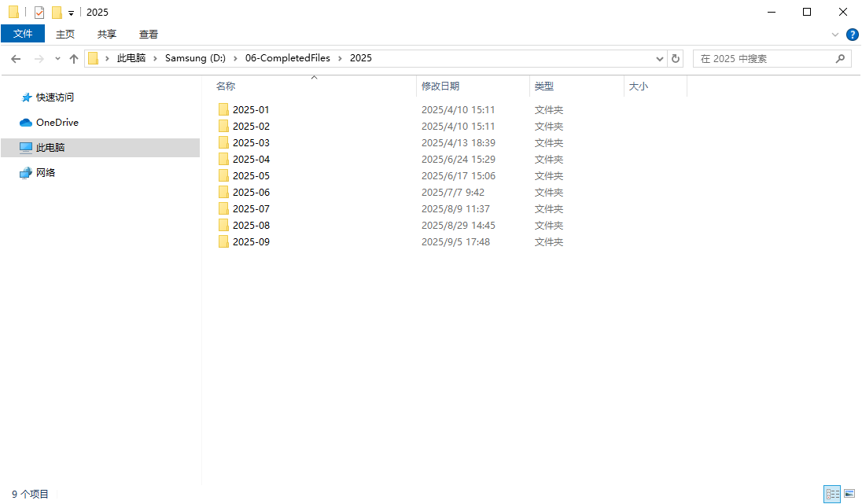The width and height of the screenshot is (862, 504).
Task: Expand the ribbon with the chevron
Action: pos(835,35)
